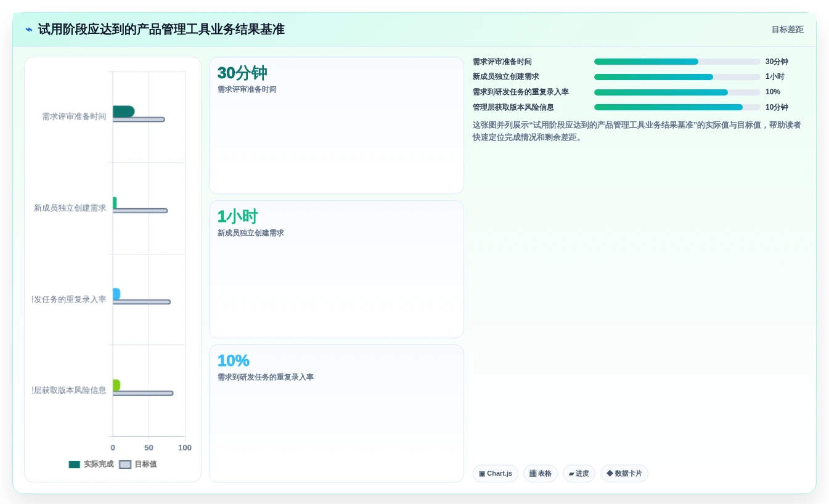Screen dimensions: 829x504
Task: Click the 管理层获取版本风险信息 label in progress list
Action: coord(513,107)
